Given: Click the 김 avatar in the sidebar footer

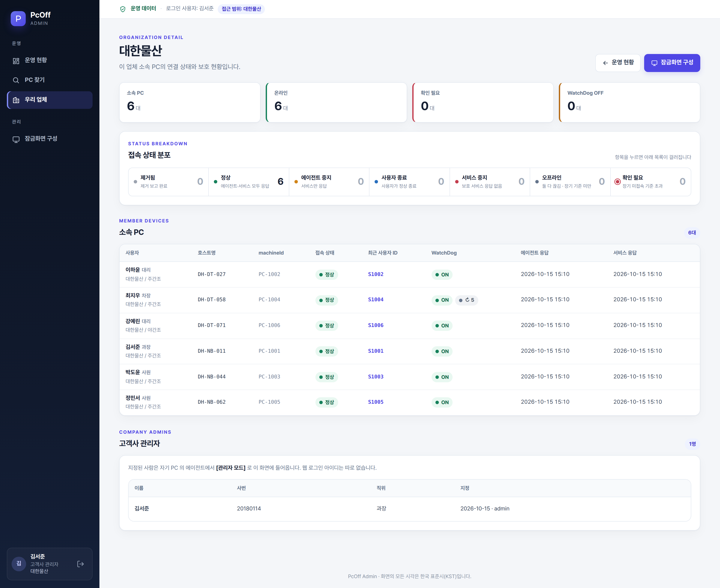Looking at the screenshot, I should click(x=19, y=564).
